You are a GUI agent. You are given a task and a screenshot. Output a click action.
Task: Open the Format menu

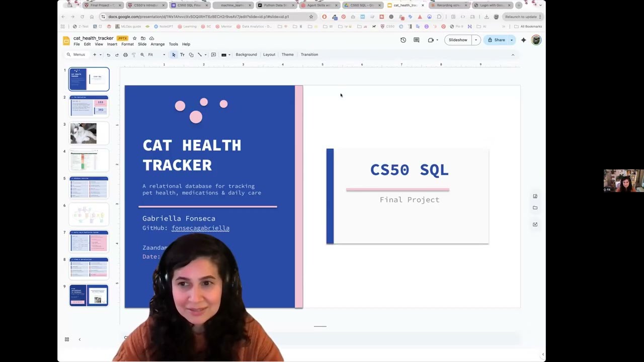coord(127,44)
